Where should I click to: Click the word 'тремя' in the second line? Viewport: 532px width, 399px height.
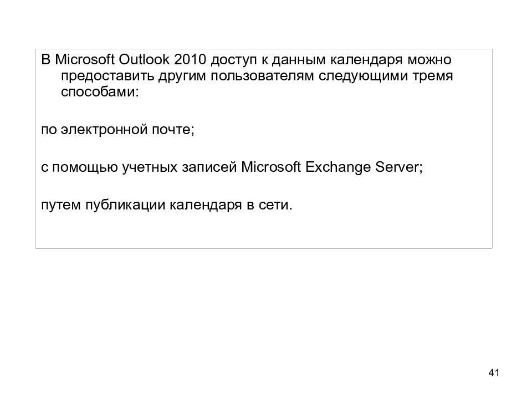(x=433, y=76)
